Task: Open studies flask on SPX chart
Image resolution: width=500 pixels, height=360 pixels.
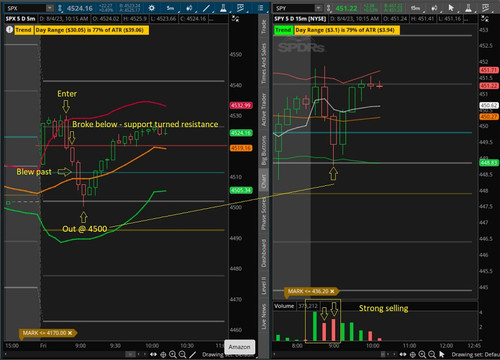Action: (x=223, y=8)
